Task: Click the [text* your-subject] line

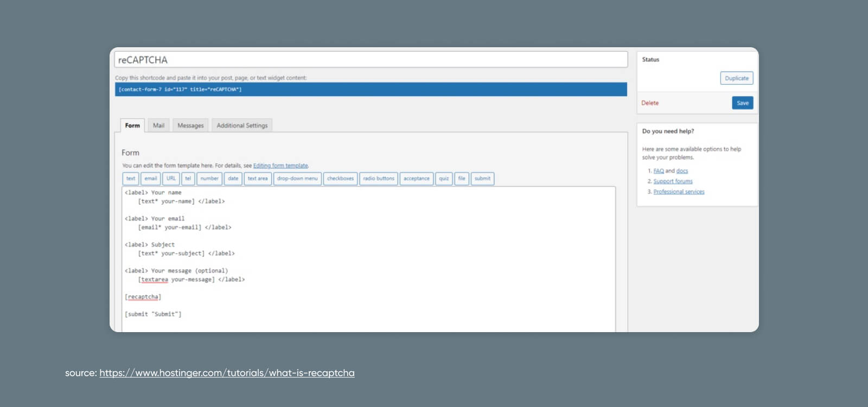Action: click(186, 253)
